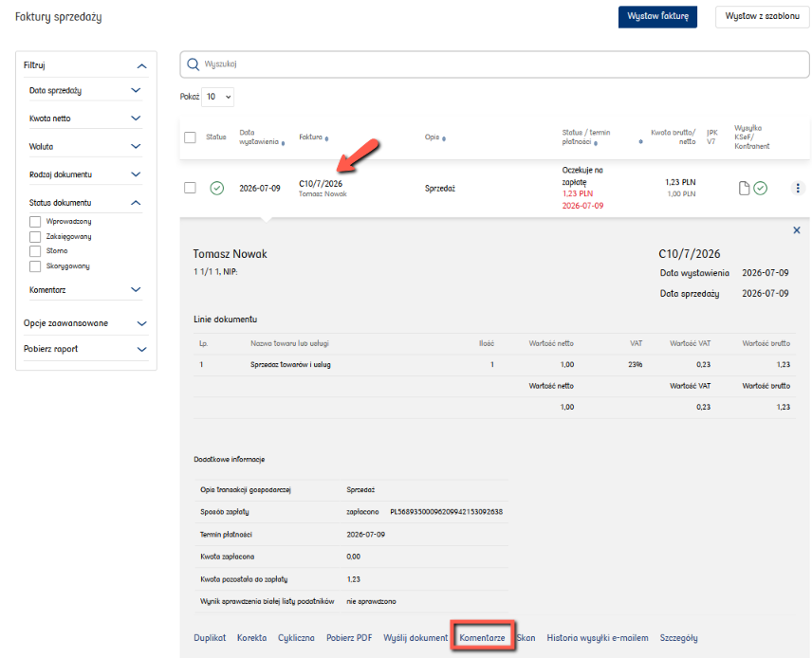Expand Opcje zaawansowane section
Image resolution: width=812 pixels, height=658 pixels.
(x=142, y=323)
